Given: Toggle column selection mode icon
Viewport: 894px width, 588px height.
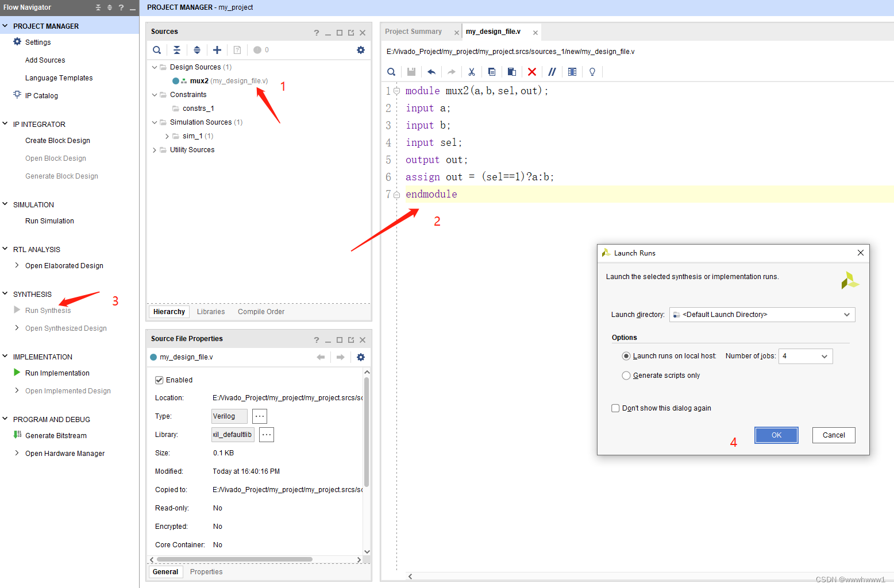Looking at the screenshot, I should tap(572, 72).
